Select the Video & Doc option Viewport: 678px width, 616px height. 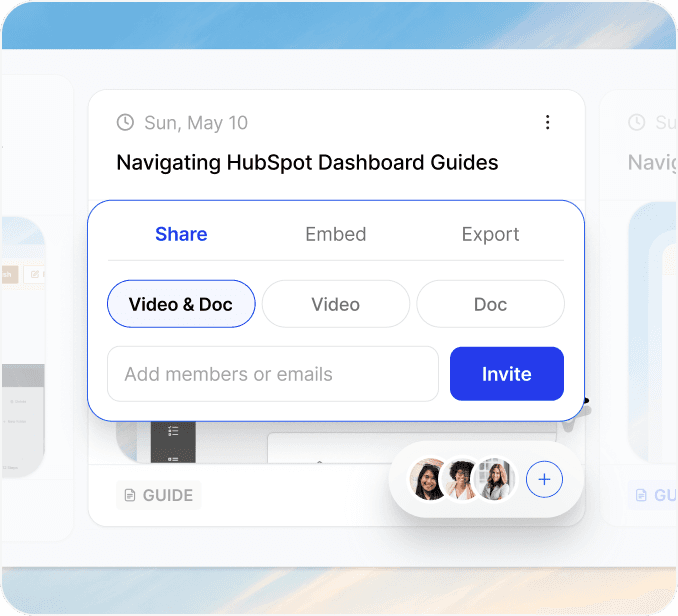181,304
